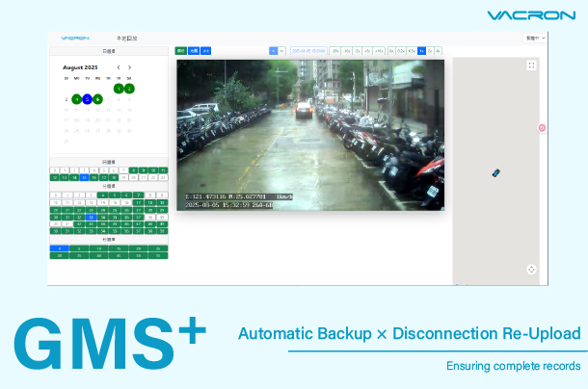This screenshot has width=588, height=389.
Task: Go to previous month in calendar
Action: (x=119, y=67)
